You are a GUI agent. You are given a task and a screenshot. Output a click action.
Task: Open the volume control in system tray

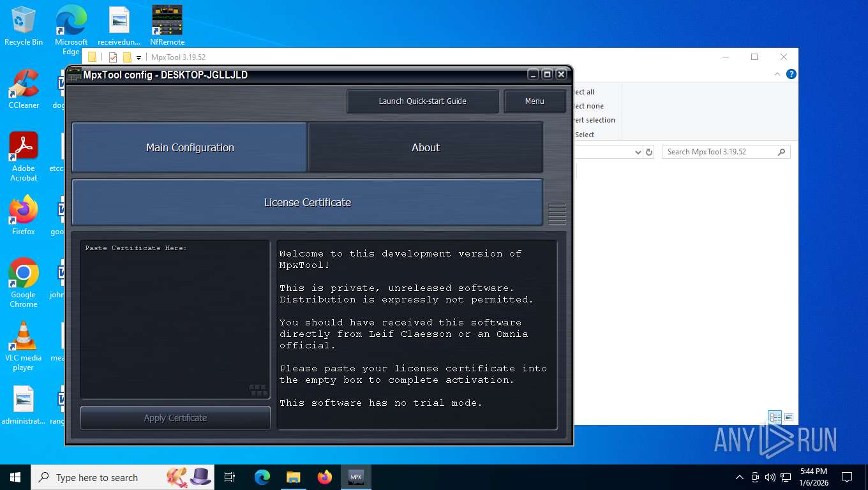[770, 477]
